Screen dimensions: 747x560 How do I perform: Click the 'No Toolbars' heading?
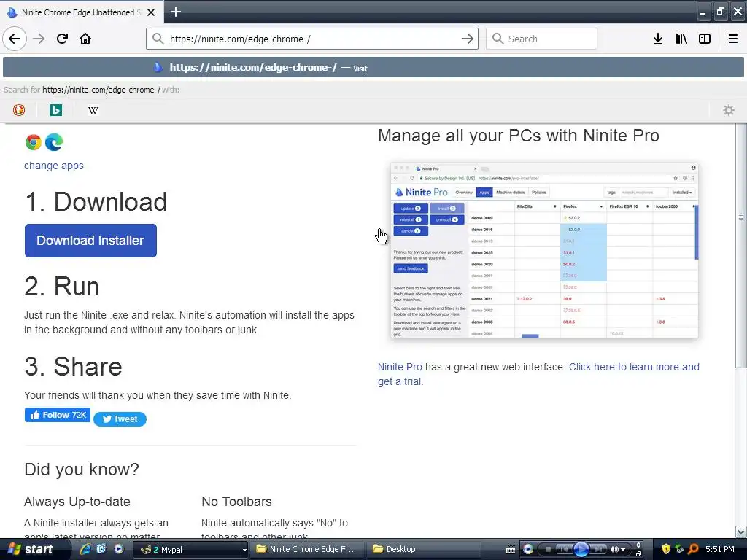pos(237,502)
